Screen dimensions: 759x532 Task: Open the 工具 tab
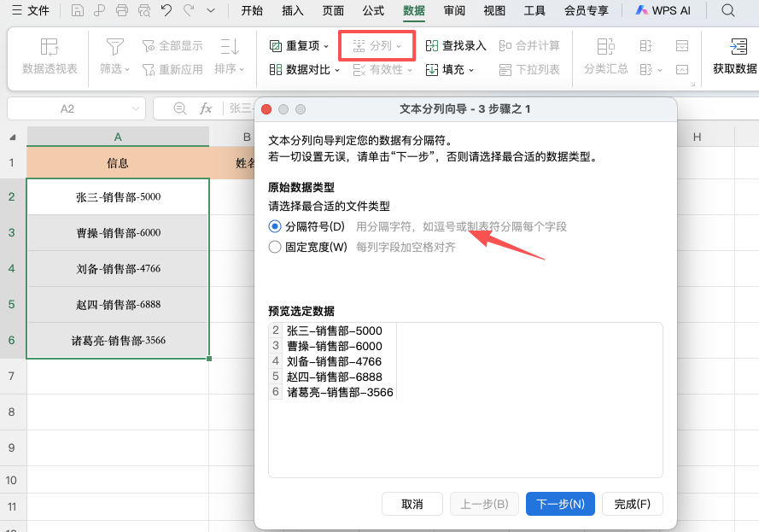tap(534, 10)
